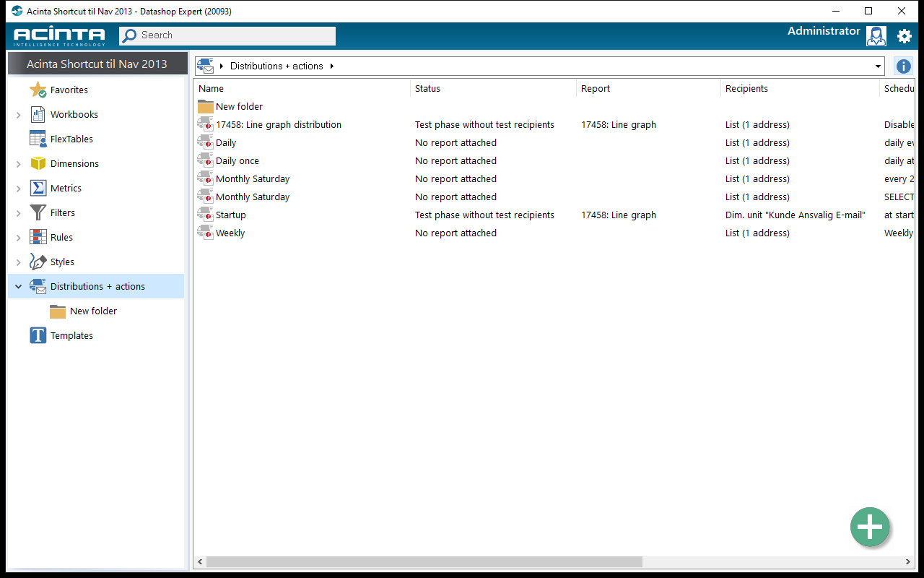Open Favorites via its star icon
Screen dimensions: 924x578
tap(38, 90)
